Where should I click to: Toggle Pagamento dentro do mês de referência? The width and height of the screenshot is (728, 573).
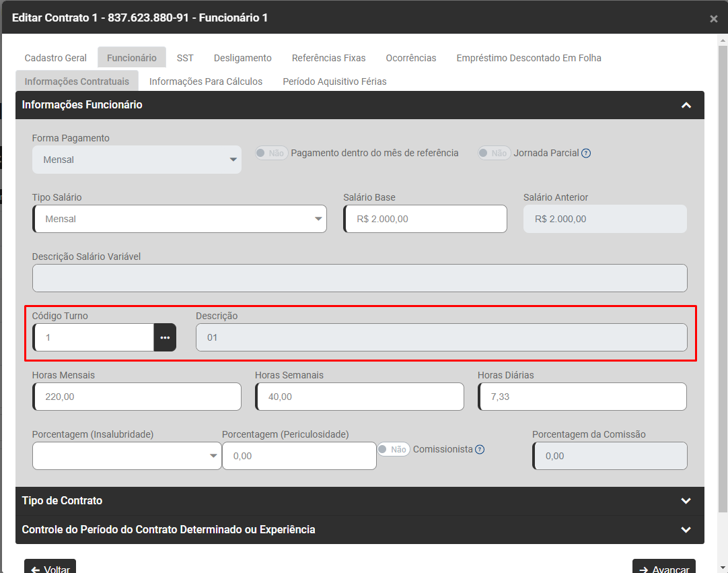271,153
